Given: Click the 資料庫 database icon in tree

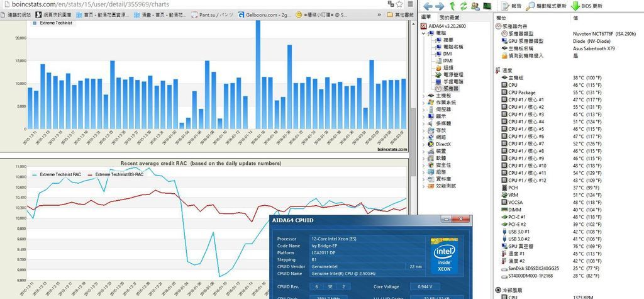Looking at the screenshot, I should pyautogui.click(x=431, y=179).
